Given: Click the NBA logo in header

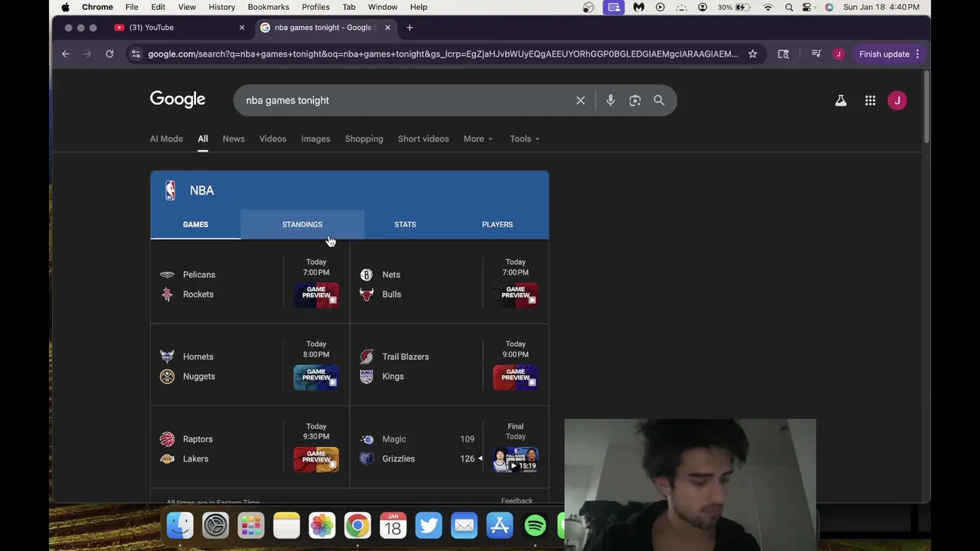Looking at the screenshot, I should click(170, 191).
